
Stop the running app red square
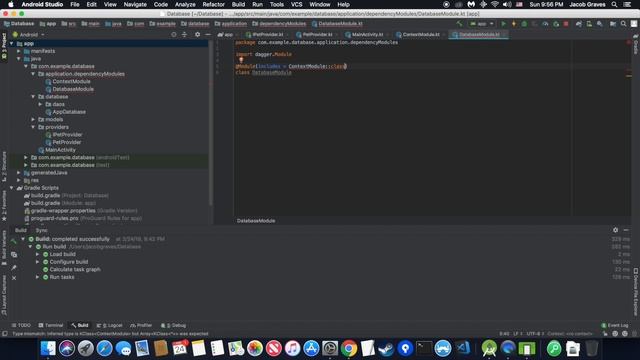(566, 24)
